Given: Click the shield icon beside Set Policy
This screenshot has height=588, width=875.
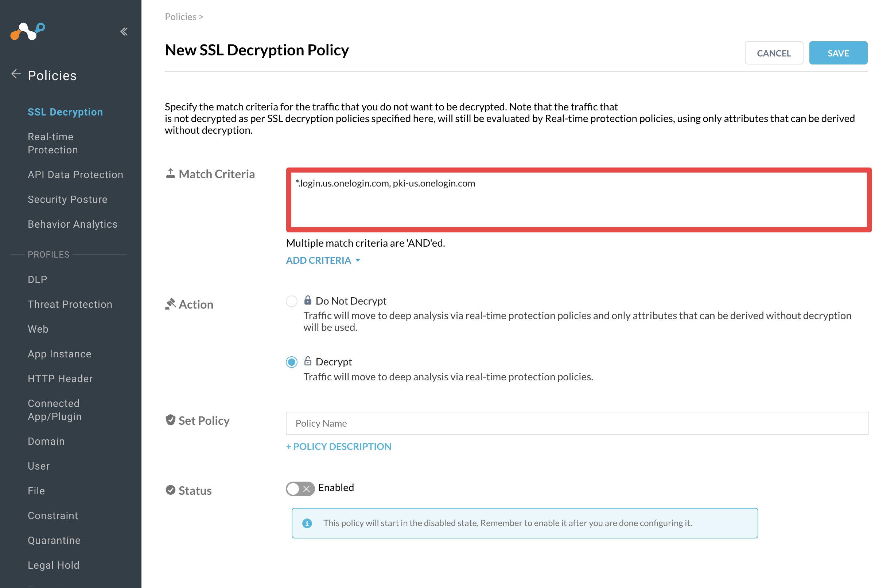Looking at the screenshot, I should pyautogui.click(x=170, y=420).
